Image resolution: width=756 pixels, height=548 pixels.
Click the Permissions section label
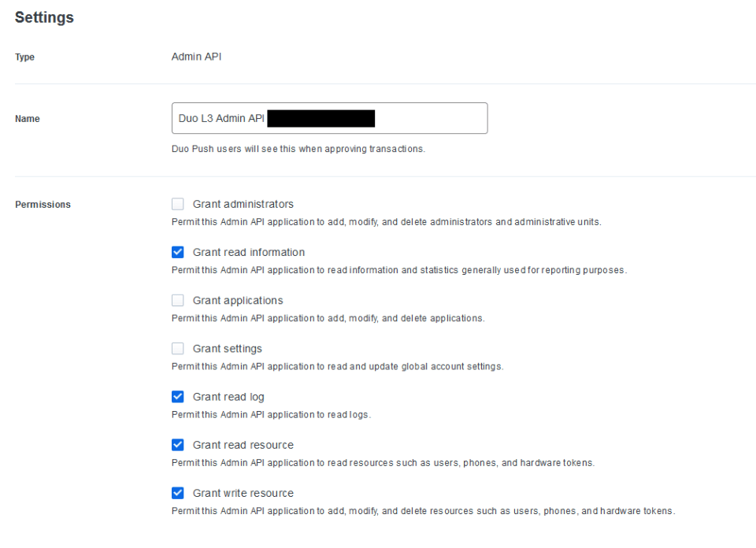[43, 205]
